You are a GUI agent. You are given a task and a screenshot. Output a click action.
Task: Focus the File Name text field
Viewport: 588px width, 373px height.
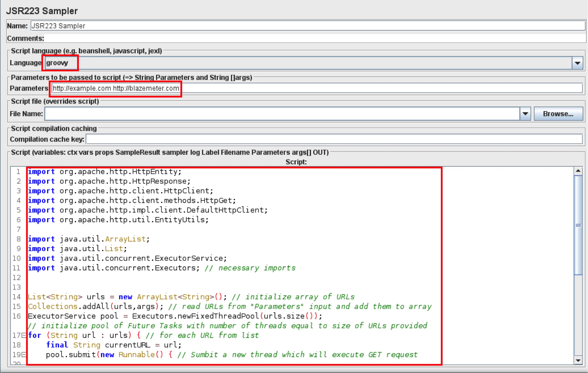click(282, 114)
